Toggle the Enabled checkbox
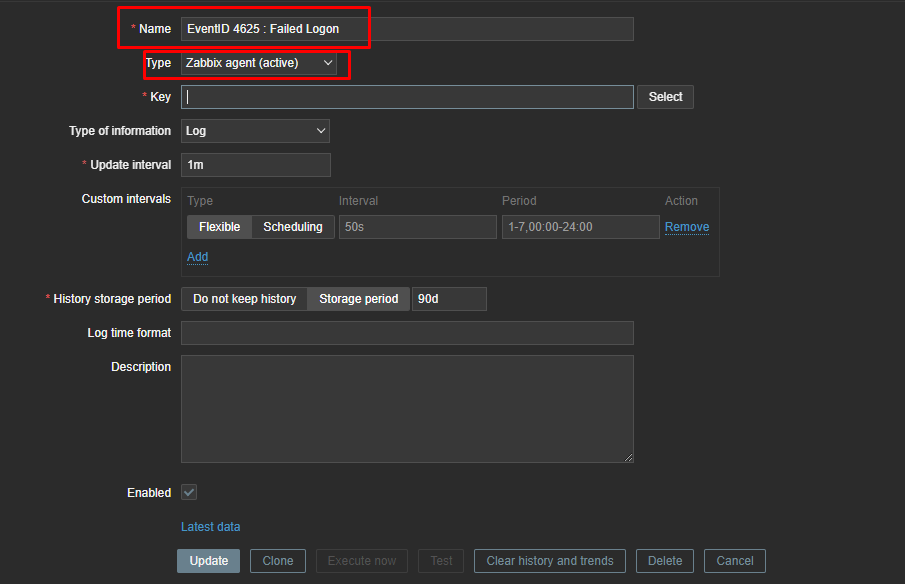The width and height of the screenshot is (905, 584). [188, 492]
